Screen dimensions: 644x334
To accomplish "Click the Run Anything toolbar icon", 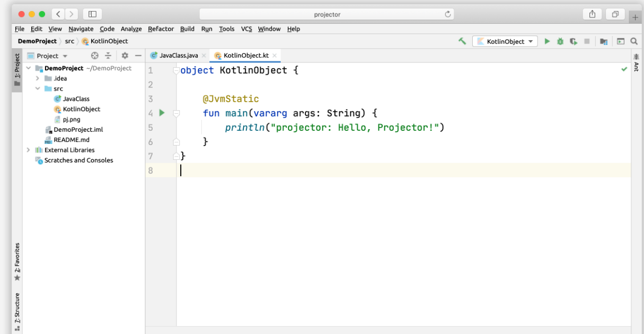I will pos(620,41).
